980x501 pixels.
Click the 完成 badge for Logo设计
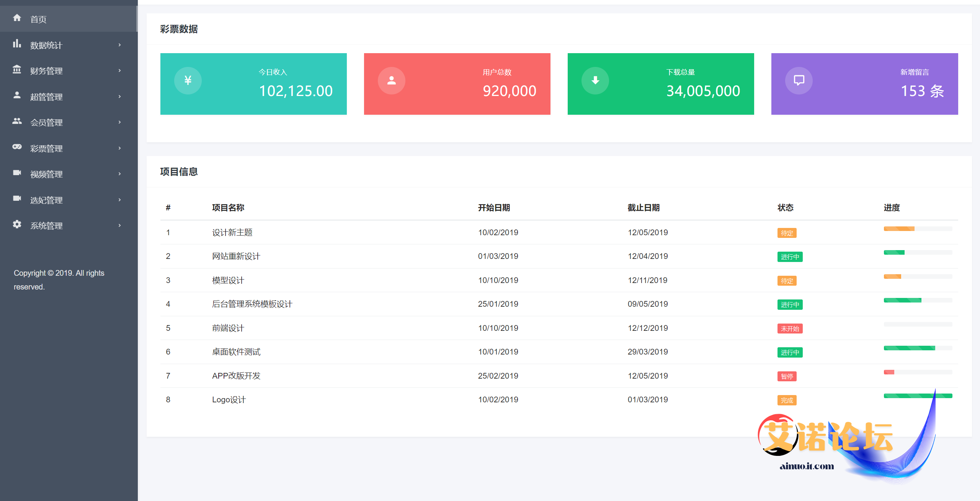787,400
